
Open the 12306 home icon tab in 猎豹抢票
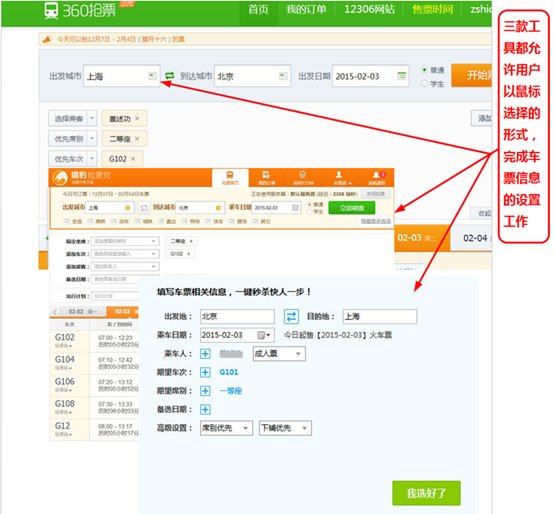(x=302, y=177)
